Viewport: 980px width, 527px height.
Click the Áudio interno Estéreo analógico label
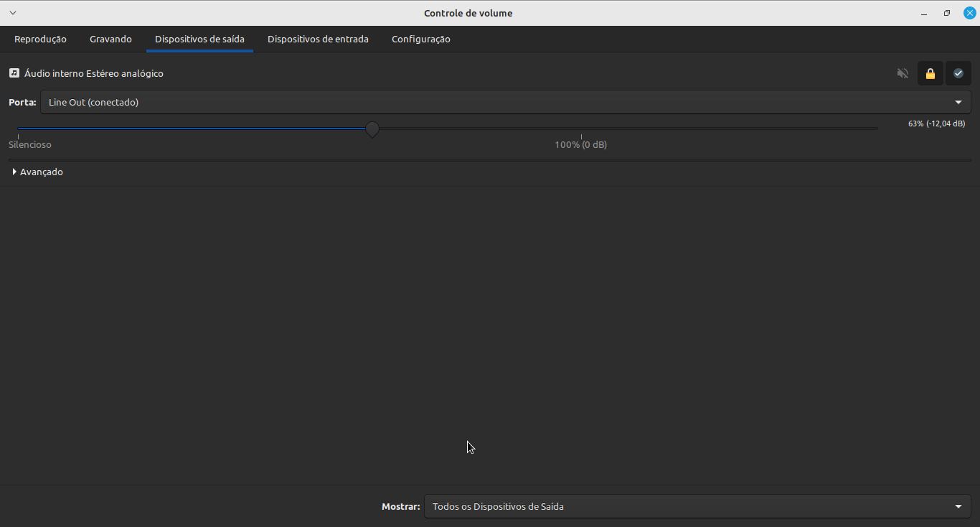(x=93, y=73)
